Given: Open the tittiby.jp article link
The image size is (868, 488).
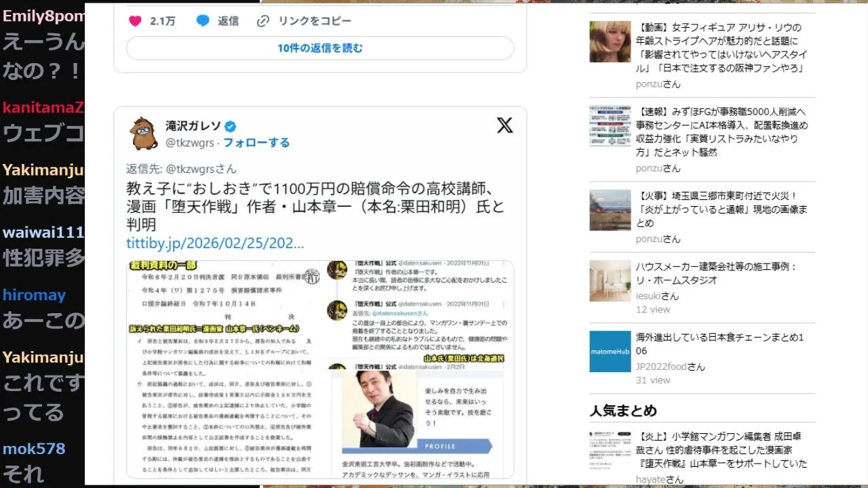Looking at the screenshot, I should [215, 243].
